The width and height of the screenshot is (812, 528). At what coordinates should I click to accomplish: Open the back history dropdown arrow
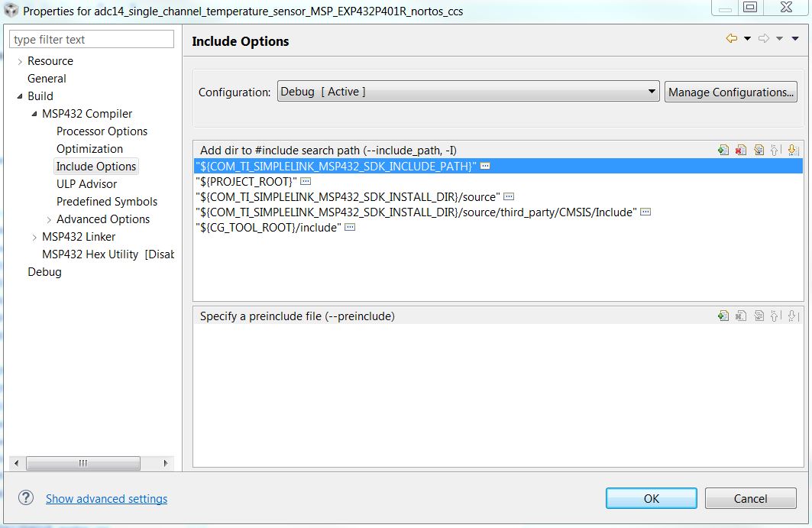point(747,38)
